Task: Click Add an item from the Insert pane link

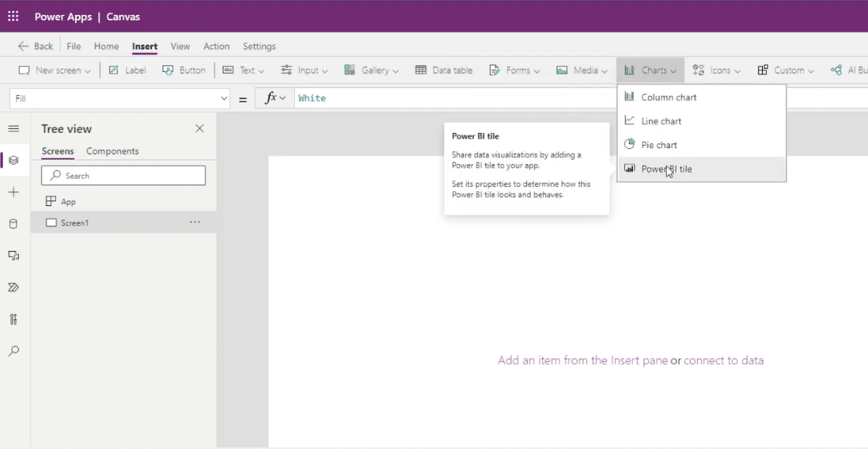Action: point(582,360)
